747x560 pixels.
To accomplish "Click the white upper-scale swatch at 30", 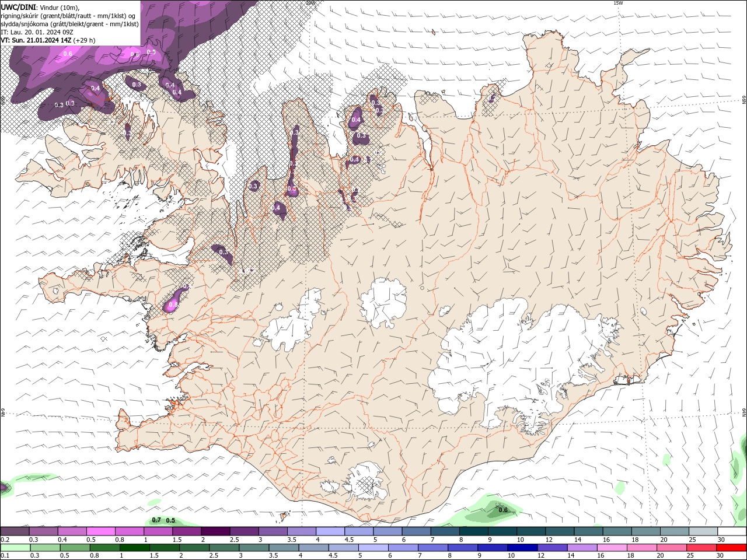I will click(x=732, y=531).
